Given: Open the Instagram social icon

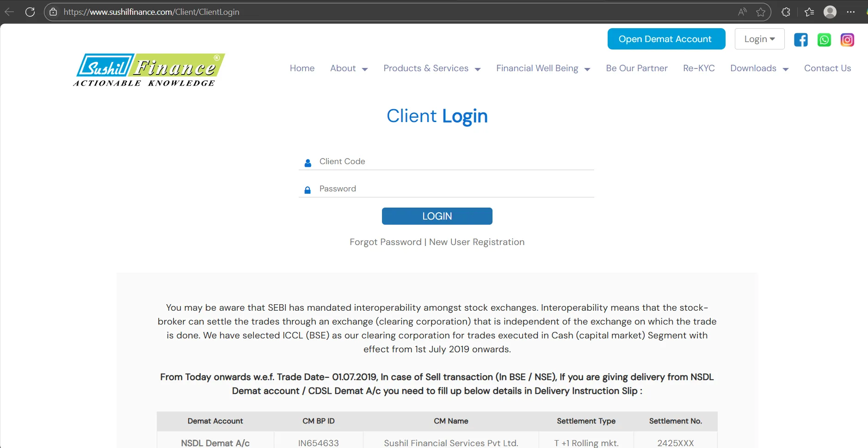Looking at the screenshot, I should click(x=847, y=40).
